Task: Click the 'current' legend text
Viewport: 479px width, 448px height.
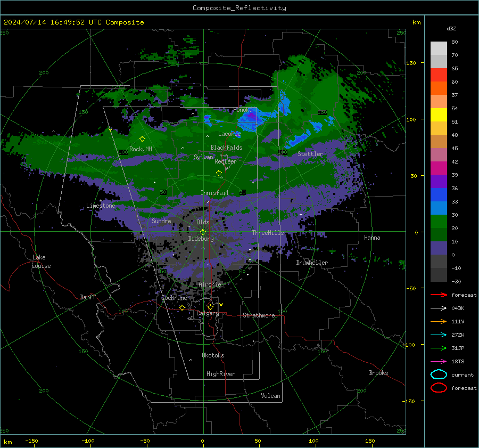Action: click(462, 374)
